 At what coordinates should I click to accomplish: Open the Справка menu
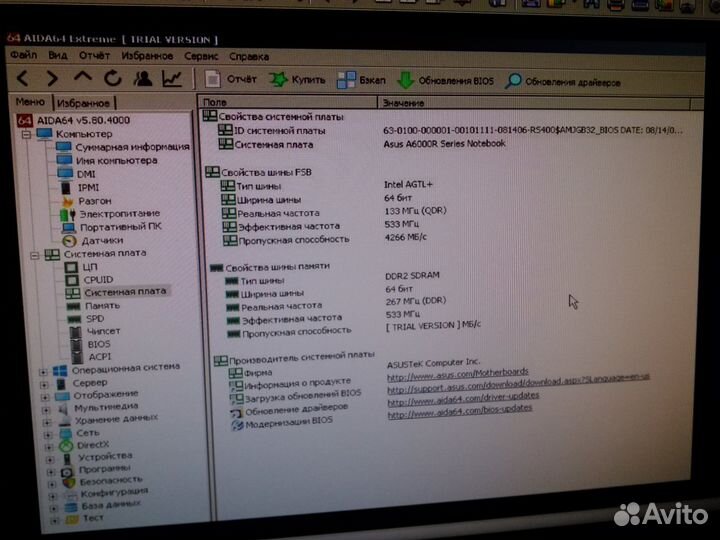point(249,57)
